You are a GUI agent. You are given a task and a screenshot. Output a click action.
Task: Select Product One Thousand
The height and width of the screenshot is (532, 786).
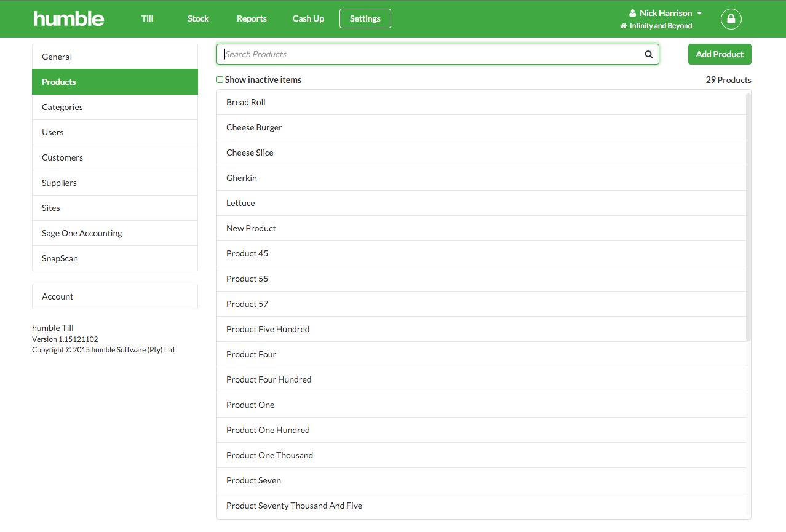(482, 455)
